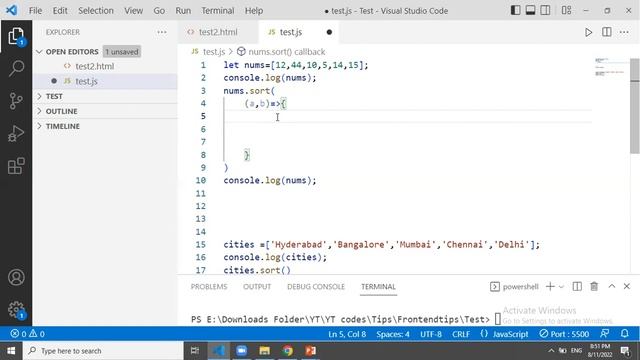Screen dimensions: 640x360
Task: Select powershell terminal label
Action: tap(514, 287)
